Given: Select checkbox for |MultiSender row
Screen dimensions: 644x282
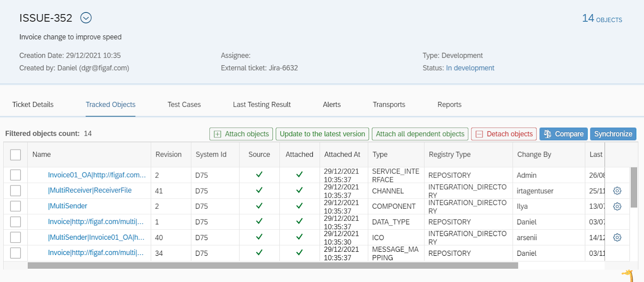Looking at the screenshot, I should point(15,206).
